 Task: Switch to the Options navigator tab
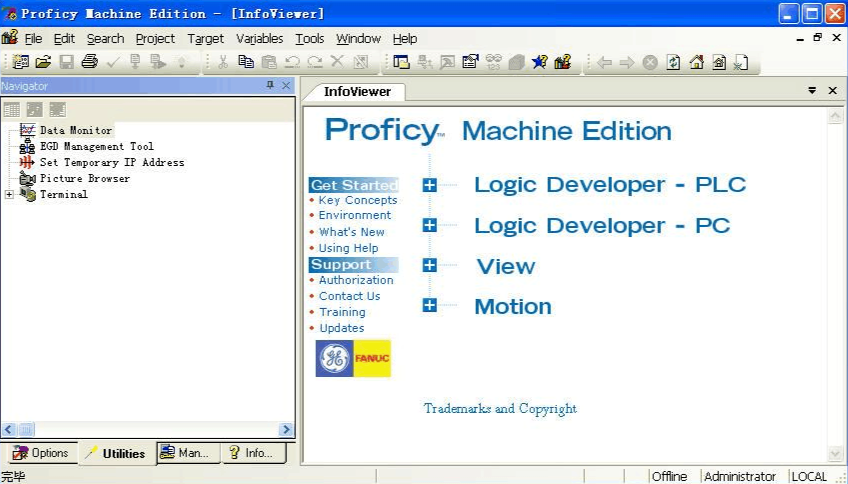click(x=40, y=453)
